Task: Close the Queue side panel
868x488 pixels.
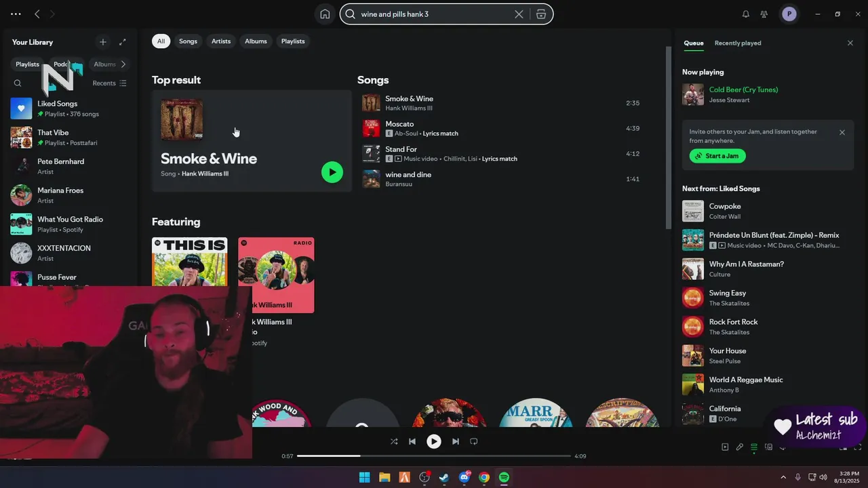Action: click(x=850, y=43)
